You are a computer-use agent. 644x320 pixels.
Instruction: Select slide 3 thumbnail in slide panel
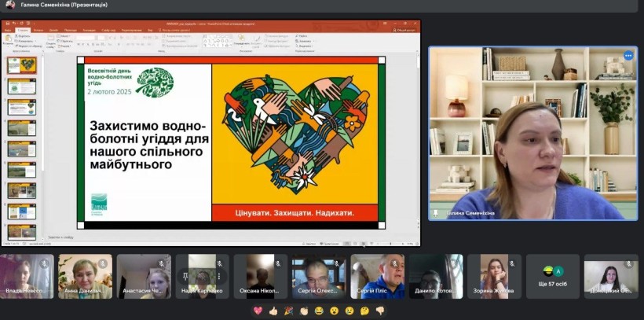pyautogui.click(x=22, y=108)
